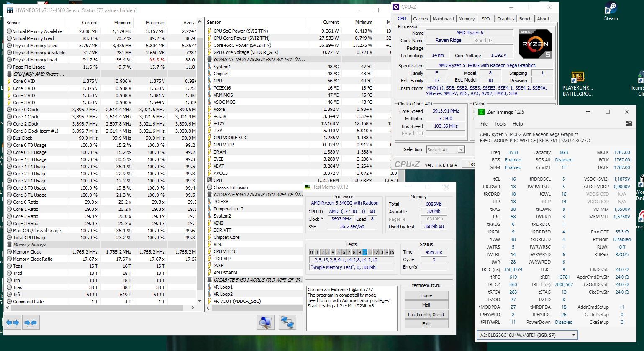Click the thermometer icon beside VR Loop1
644x351 pixels.
point(210,287)
